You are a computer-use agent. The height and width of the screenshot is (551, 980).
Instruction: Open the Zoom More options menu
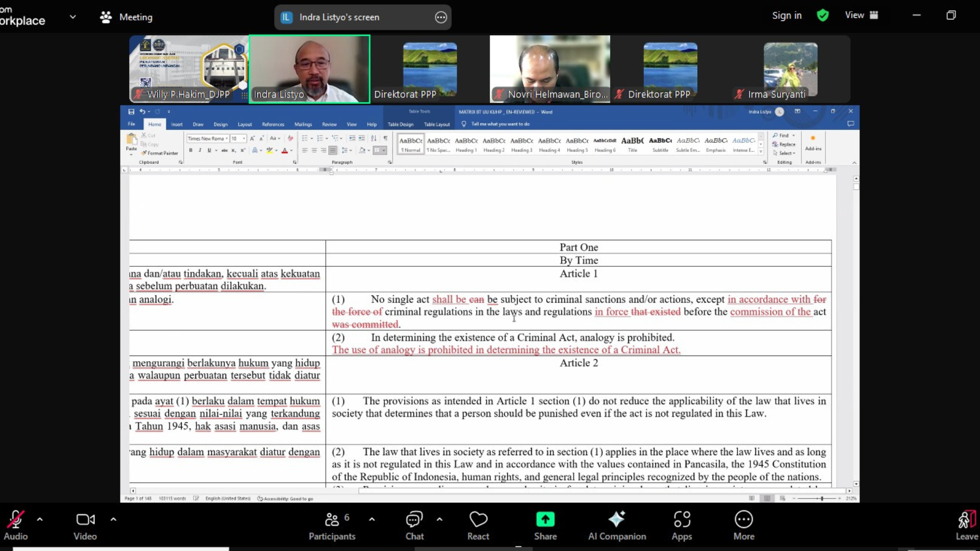point(744,525)
